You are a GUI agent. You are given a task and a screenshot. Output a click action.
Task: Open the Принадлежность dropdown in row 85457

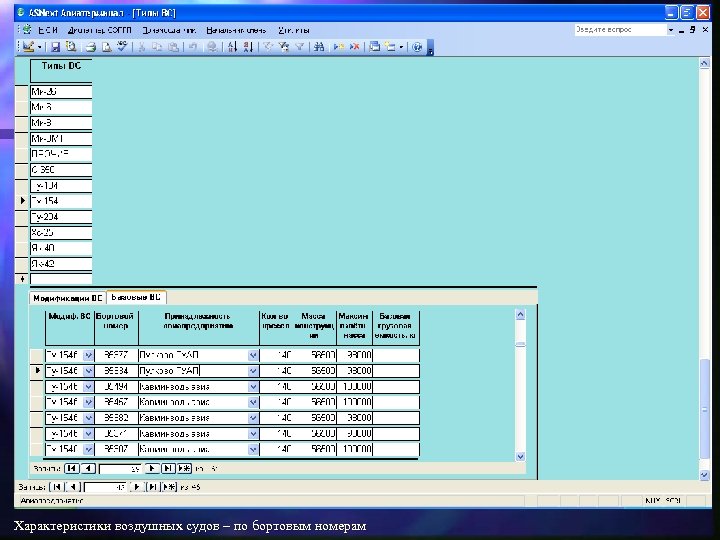point(253,402)
